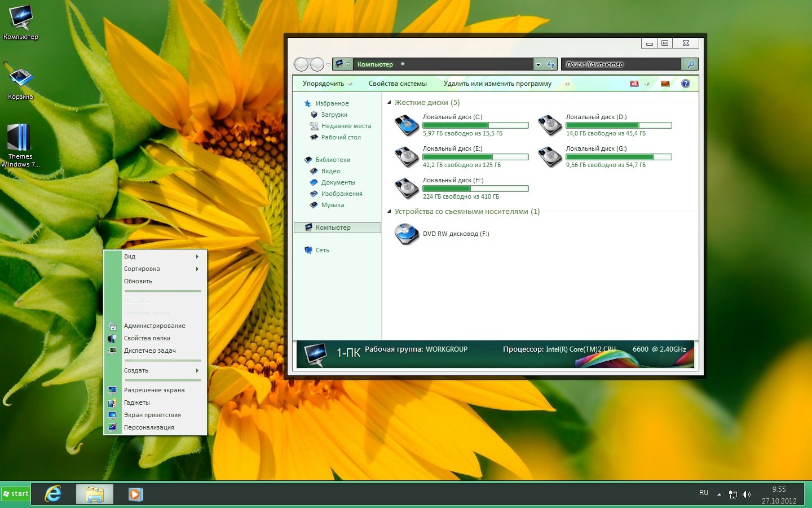Open media player icon in taskbar
Image resolution: width=812 pixels, height=508 pixels.
[x=135, y=494]
